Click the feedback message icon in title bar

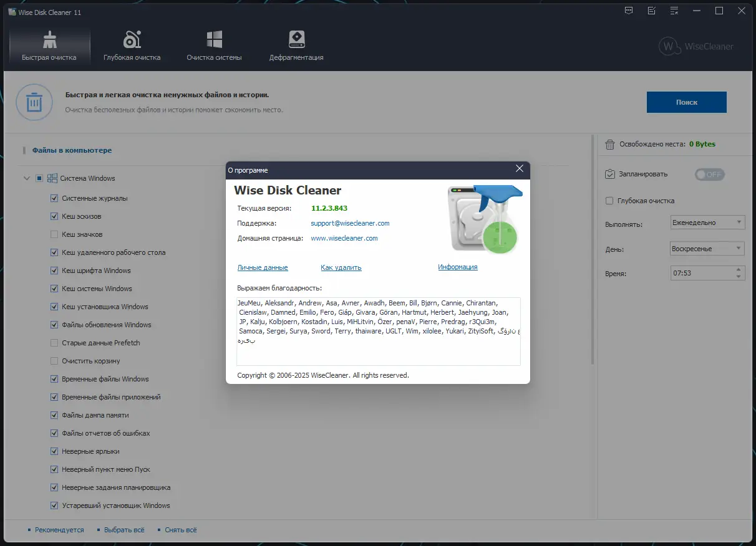coord(629,11)
